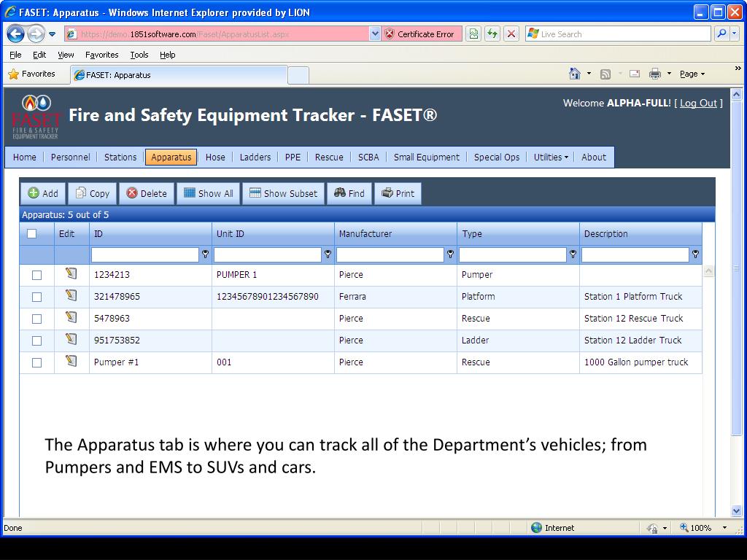This screenshot has height=560, width=747.
Task: Check the box for apparatus 1234213
Action: (36, 275)
